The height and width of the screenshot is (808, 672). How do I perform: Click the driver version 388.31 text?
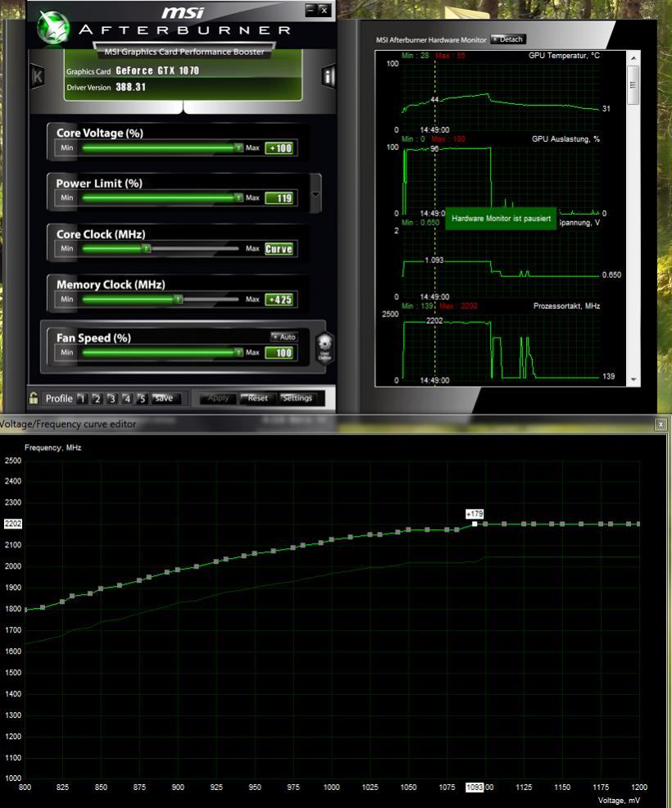[130, 87]
